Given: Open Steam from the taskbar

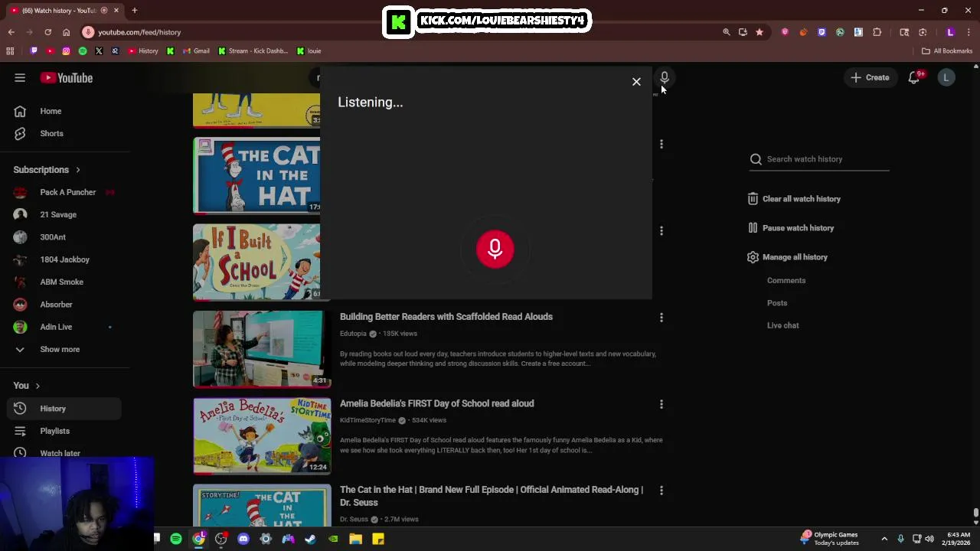Looking at the screenshot, I should click(310, 539).
